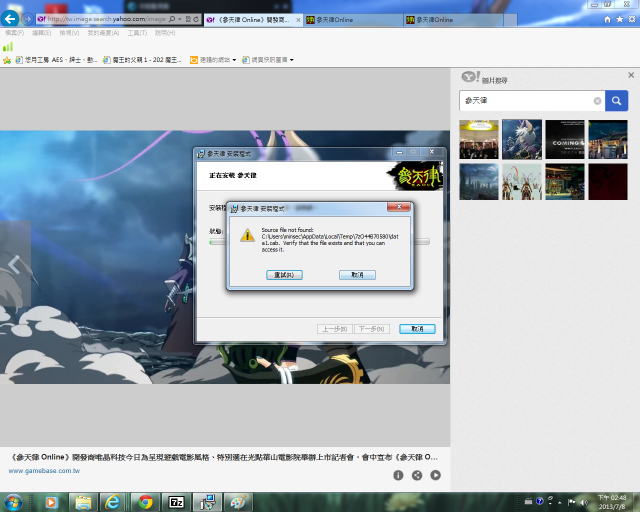640x512 pixels.
Task: Open the 1 - 202 favorites bar bookmark
Action: pyautogui.click(x=142, y=60)
